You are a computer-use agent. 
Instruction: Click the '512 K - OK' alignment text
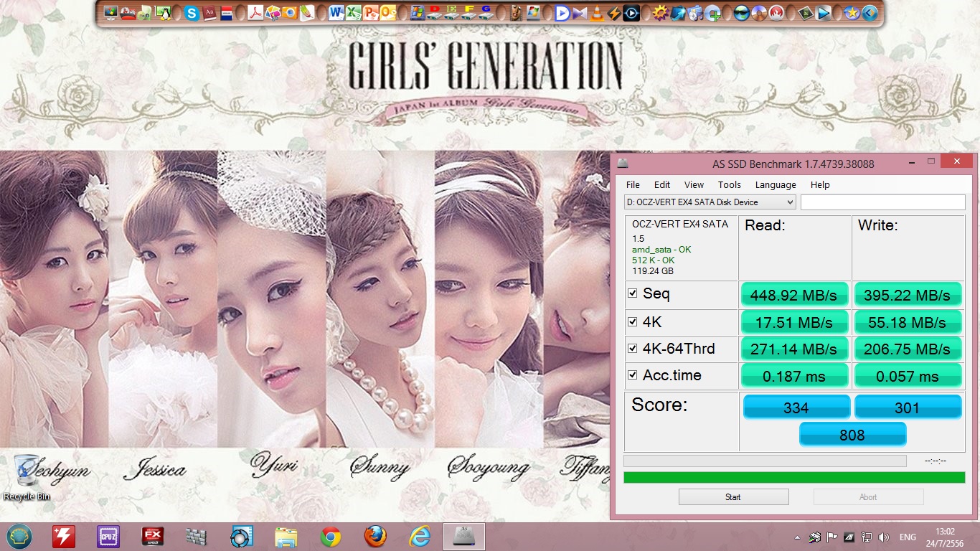pyautogui.click(x=654, y=260)
